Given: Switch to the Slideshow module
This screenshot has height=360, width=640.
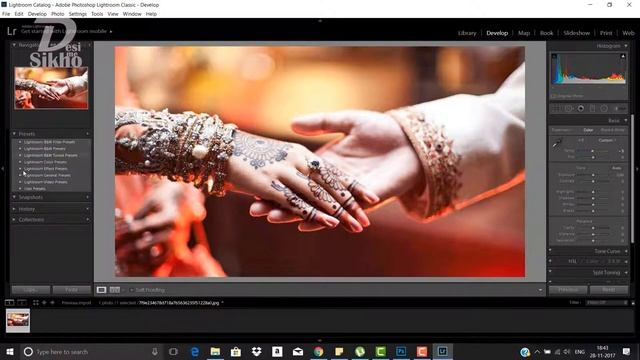Looking at the screenshot, I should point(576,33).
